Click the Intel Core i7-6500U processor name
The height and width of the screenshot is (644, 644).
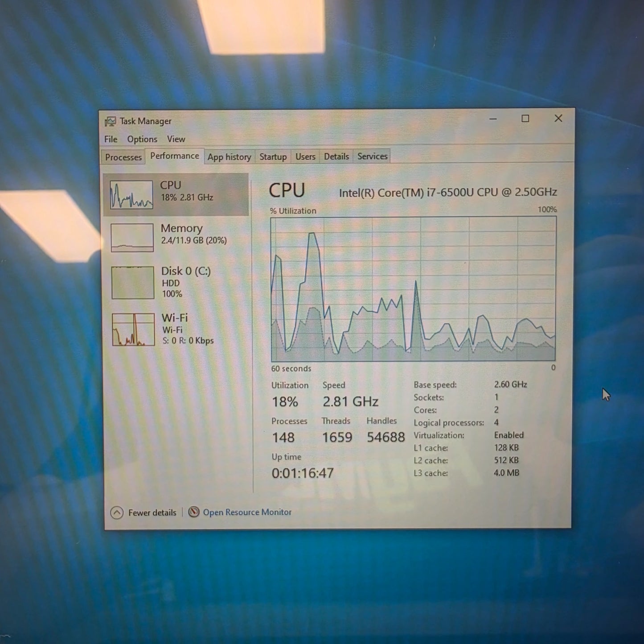tap(448, 193)
